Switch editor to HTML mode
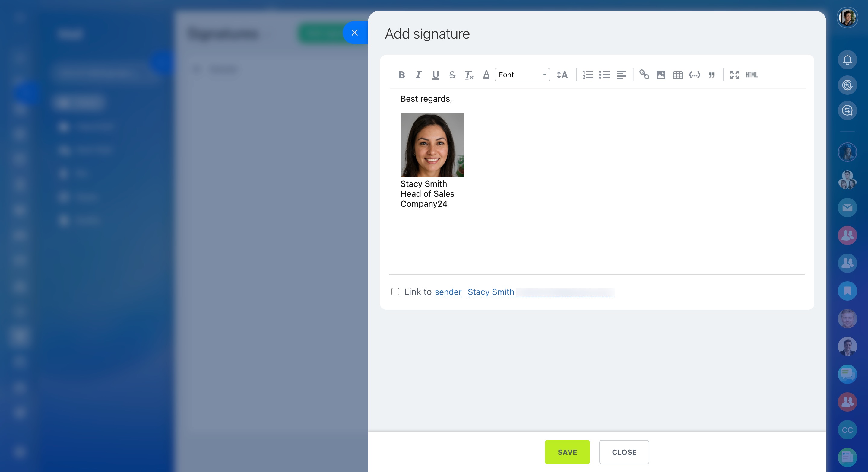 751,75
